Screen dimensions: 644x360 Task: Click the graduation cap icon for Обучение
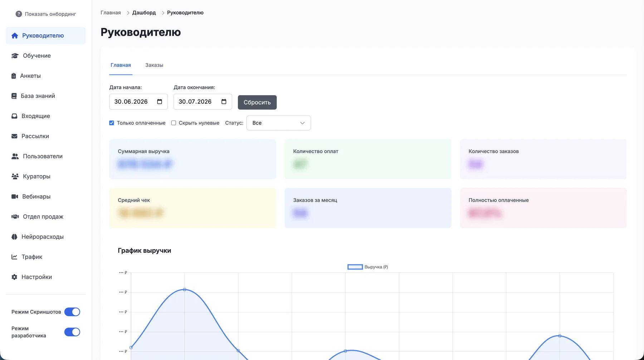(15, 56)
